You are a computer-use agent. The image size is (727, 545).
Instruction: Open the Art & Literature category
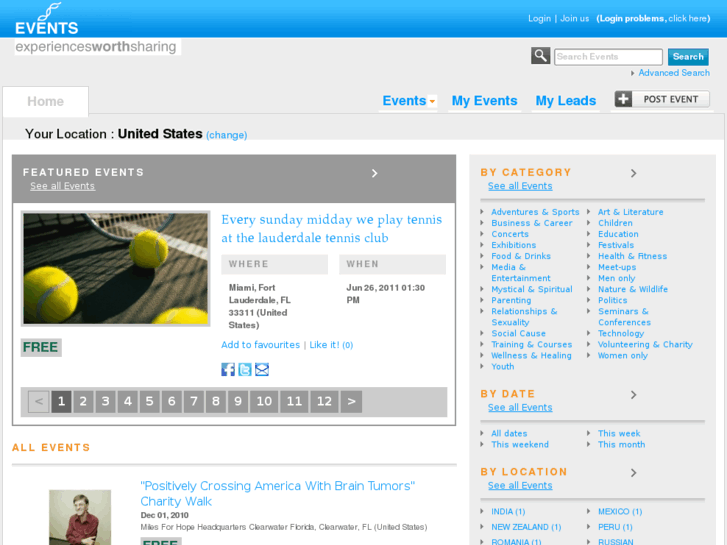(x=631, y=212)
